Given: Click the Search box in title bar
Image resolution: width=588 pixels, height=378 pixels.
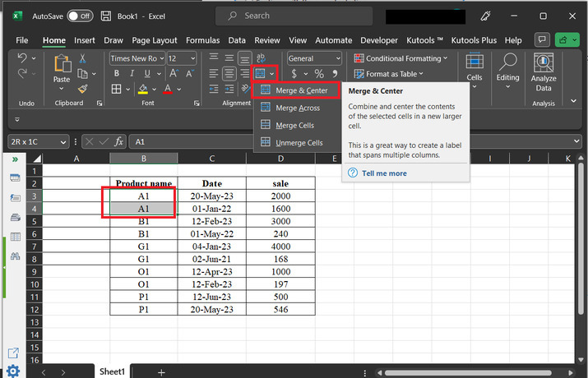Looking at the screenshot, I should pyautogui.click(x=296, y=16).
